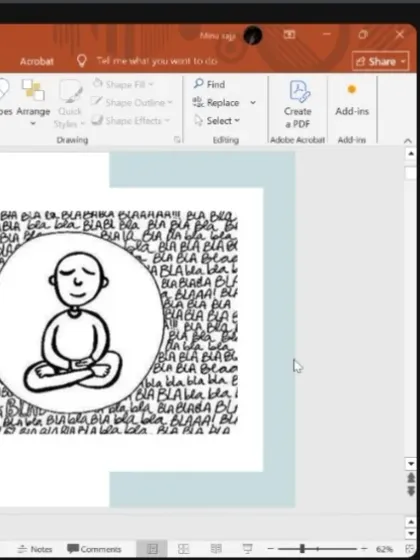Click notes pane scroll down arrow
The height and width of the screenshot is (560, 420).
(x=411, y=534)
